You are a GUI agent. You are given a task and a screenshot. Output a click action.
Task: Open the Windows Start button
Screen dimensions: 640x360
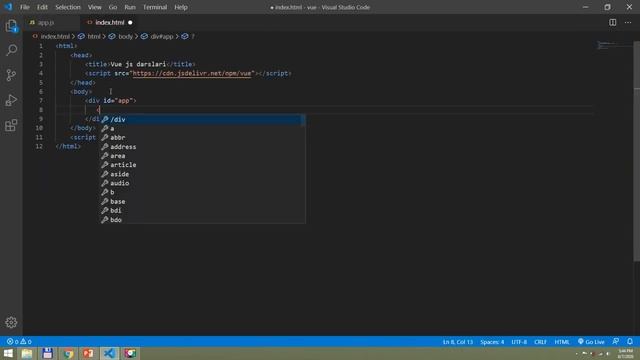8,353
